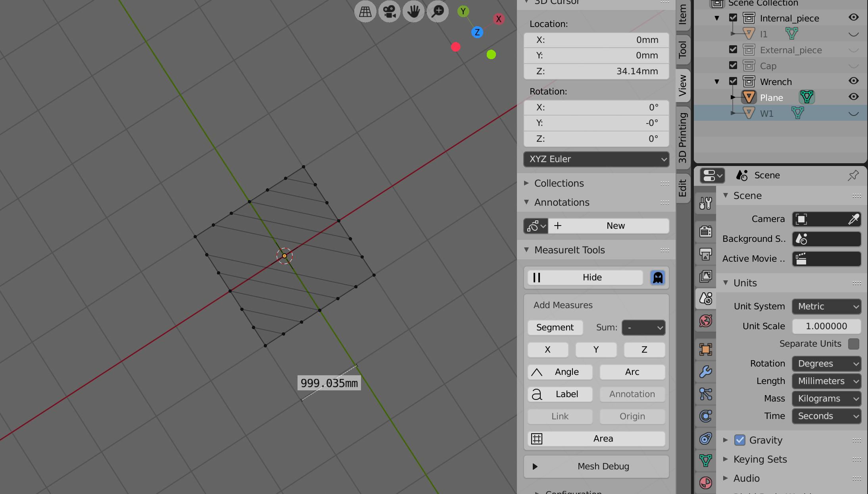Open the Length units dropdown
Screen dimensions: 868x494
click(x=826, y=381)
